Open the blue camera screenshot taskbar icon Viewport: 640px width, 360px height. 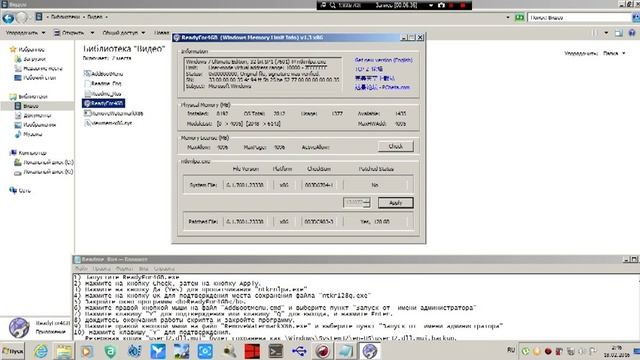pos(205,351)
